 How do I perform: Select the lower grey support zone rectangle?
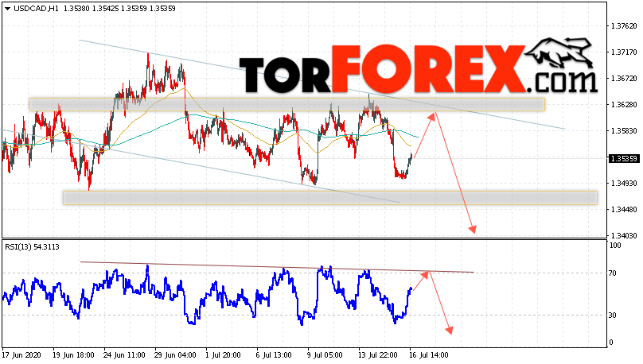pyautogui.click(x=330, y=198)
